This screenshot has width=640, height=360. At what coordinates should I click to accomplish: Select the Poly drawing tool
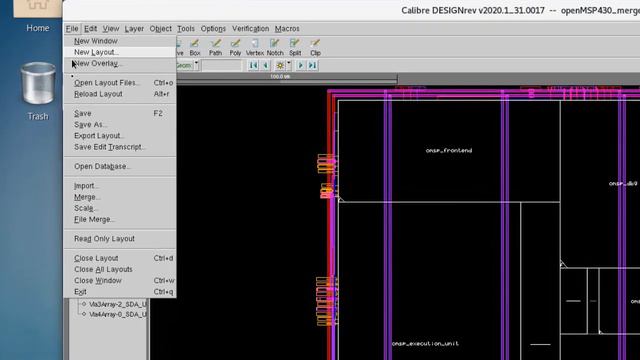pyautogui.click(x=235, y=47)
